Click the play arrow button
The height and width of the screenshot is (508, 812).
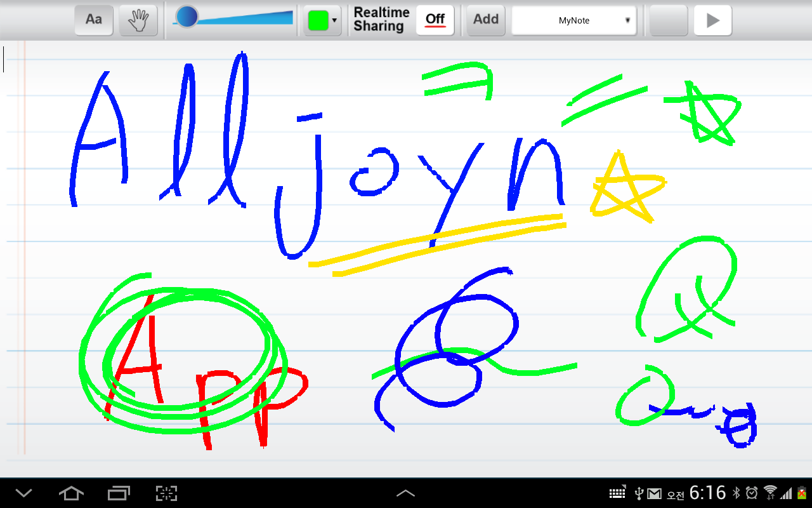pyautogui.click(x=712, y=20)
